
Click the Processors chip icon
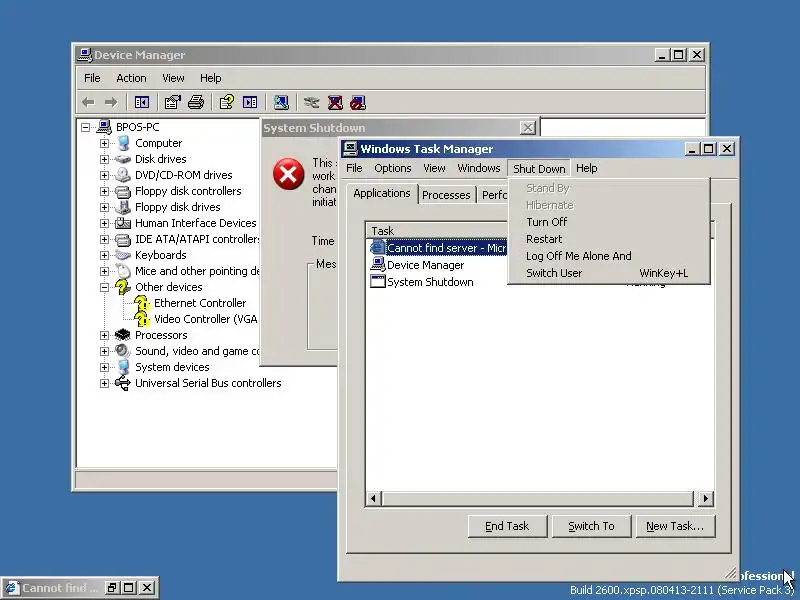click(123, 335)
